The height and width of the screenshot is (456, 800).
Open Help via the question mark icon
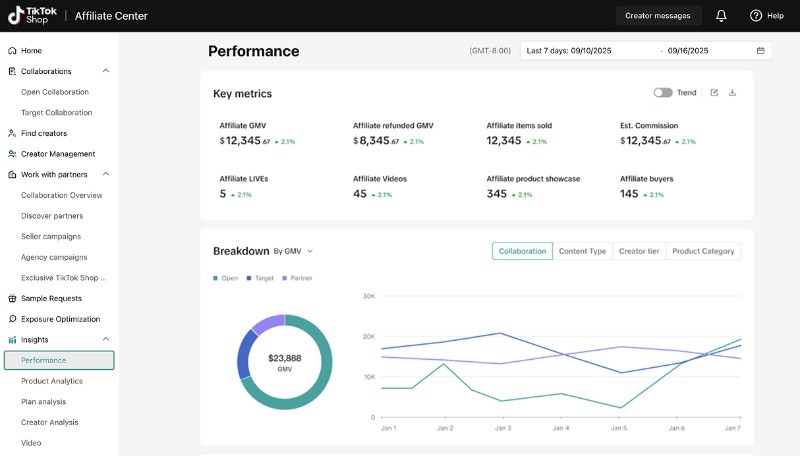point(756,16)
